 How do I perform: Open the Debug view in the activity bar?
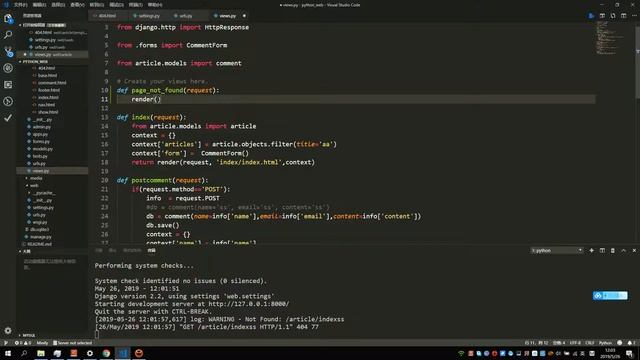(x=8, y=68)
